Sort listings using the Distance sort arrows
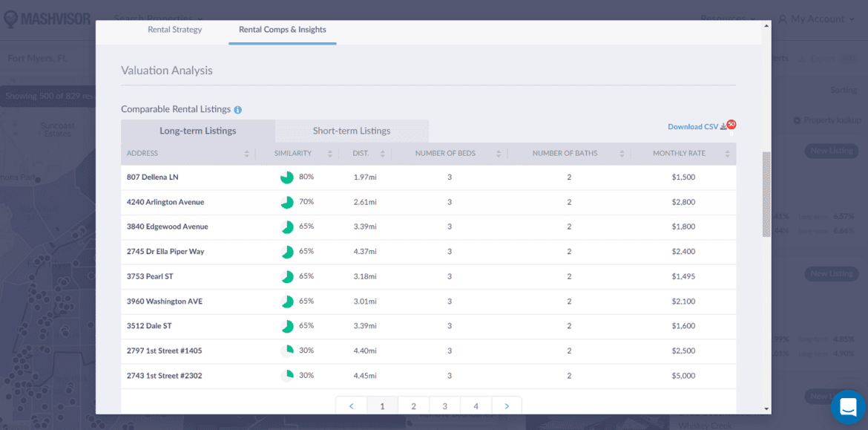 click(384, 152)
